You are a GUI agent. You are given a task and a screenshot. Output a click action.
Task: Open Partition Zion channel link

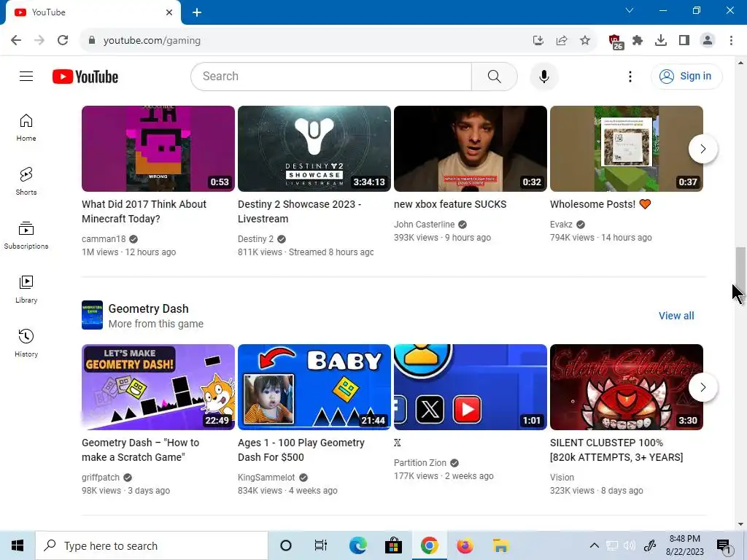pyautogui.click(x=420, y=462)
